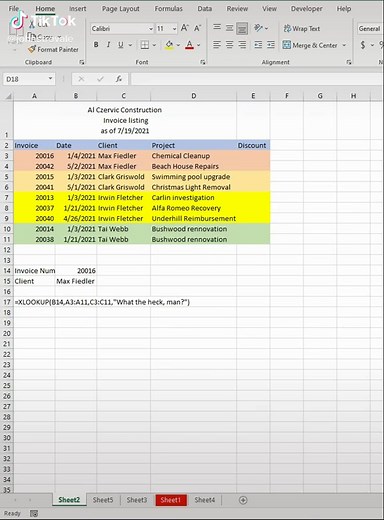Expand the Name Box dropdown arrow
The width and height of the screenshot is (384, 520).
click(x=50, y=79)
